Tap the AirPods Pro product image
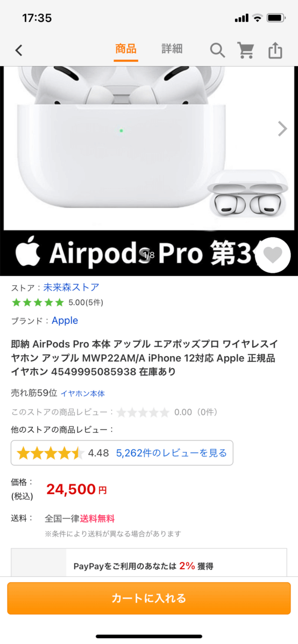The image size is (298, 644). pyautogui.click(x=149, y=148)
